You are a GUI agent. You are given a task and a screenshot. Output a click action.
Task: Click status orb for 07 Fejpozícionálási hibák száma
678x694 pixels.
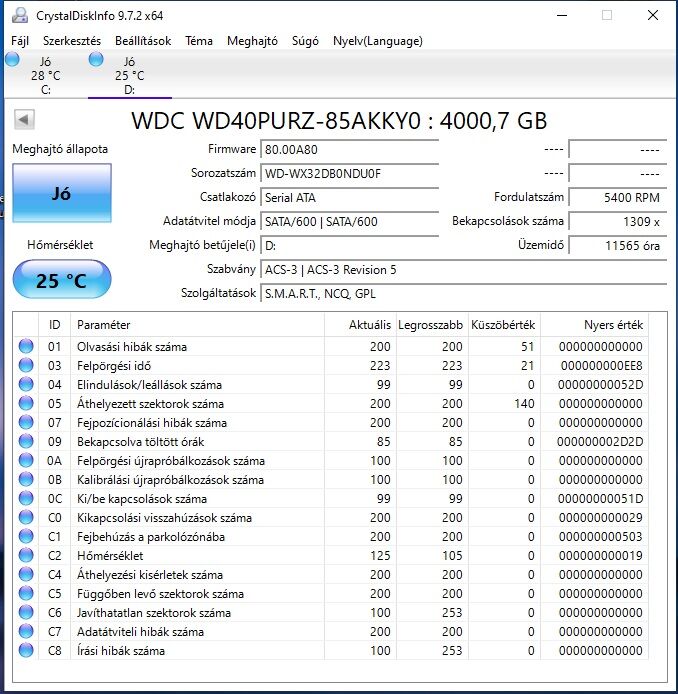click(x=26, y=422)
